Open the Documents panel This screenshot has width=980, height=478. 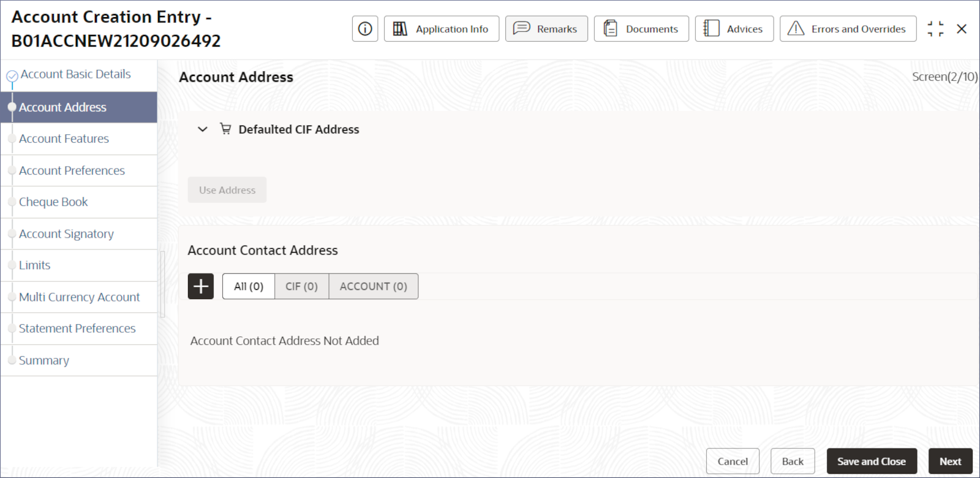pyautogui.click(x=641, y=29)
